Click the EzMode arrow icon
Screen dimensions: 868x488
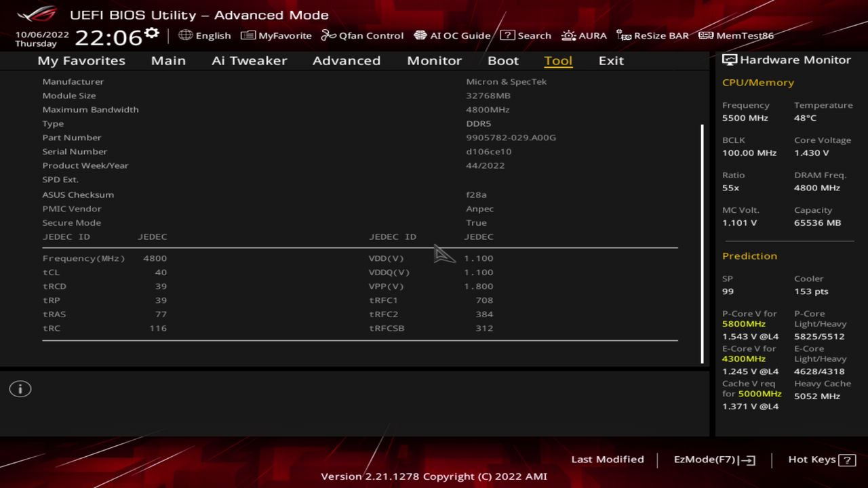[x=747, y=460]
